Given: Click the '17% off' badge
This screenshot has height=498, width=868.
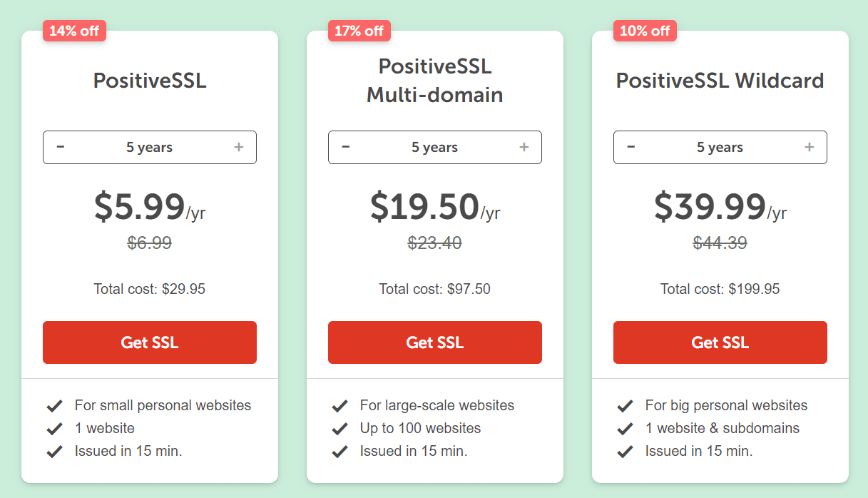Looking at the screenshot, I should [x=359, y=31].
